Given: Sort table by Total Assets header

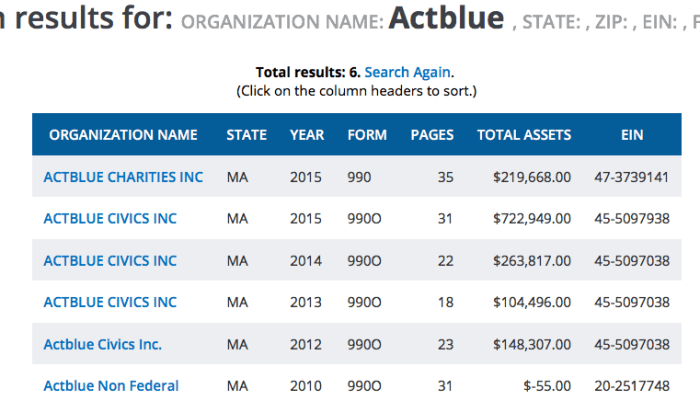Looking at the screenshot, I should 524,135.
